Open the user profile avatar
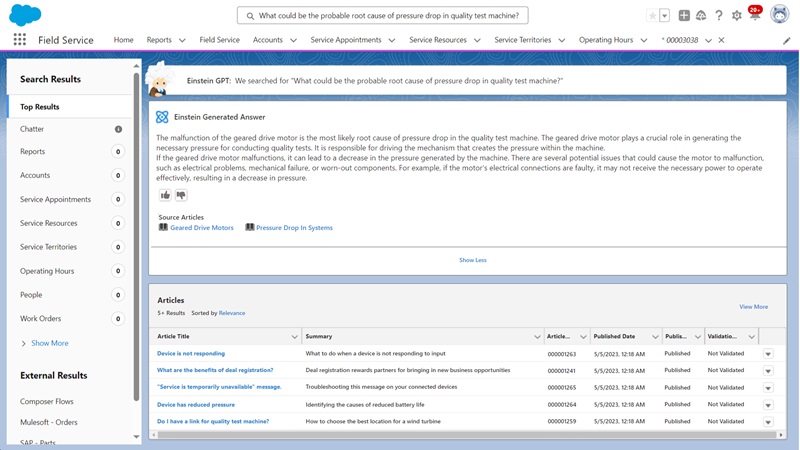The width and height of the screenshot is (800, 450). (779, 14)
